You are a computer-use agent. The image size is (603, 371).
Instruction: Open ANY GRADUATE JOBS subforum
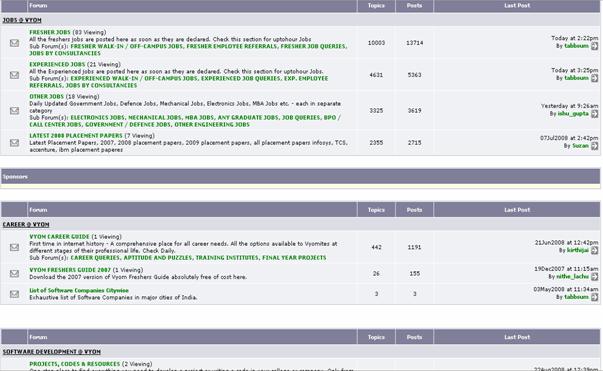248,118
